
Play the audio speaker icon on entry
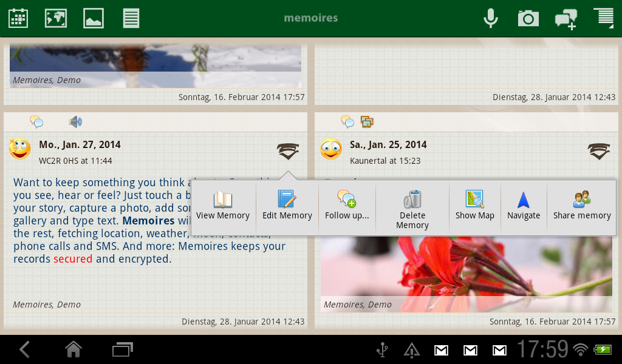click(x=75, y=122)
